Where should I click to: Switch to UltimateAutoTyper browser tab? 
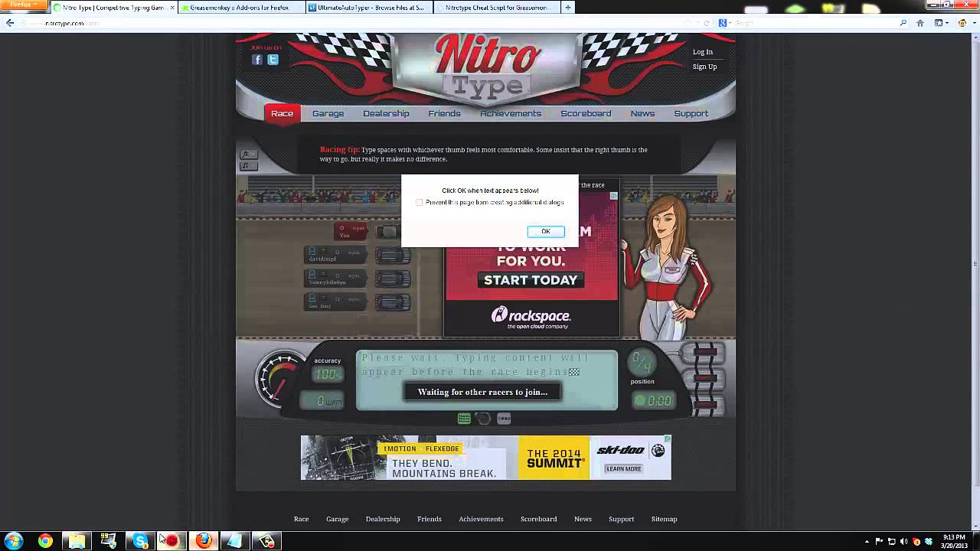367,8
